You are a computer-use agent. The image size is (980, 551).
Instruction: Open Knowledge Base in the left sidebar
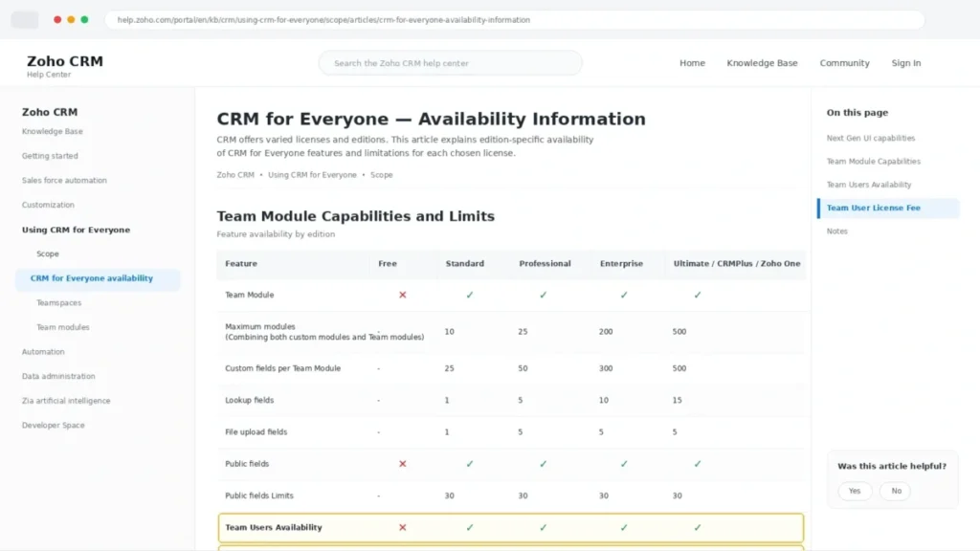coord(53,131)
